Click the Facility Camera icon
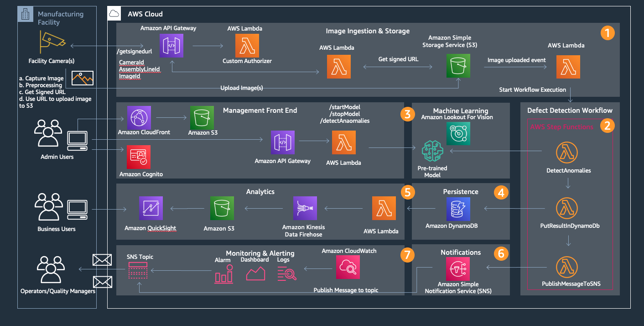This screenshot has width=644, height=326. click(x=52, y=42)
